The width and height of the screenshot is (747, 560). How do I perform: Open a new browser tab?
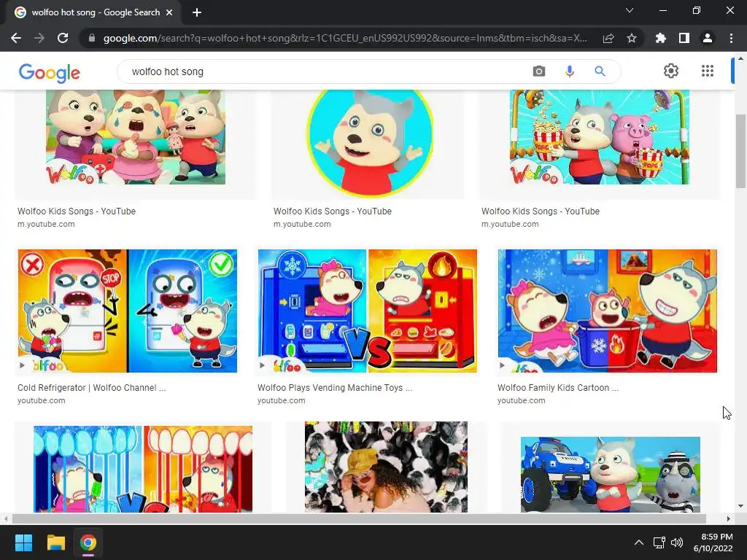pyautogui.click(x=197, y=12)
